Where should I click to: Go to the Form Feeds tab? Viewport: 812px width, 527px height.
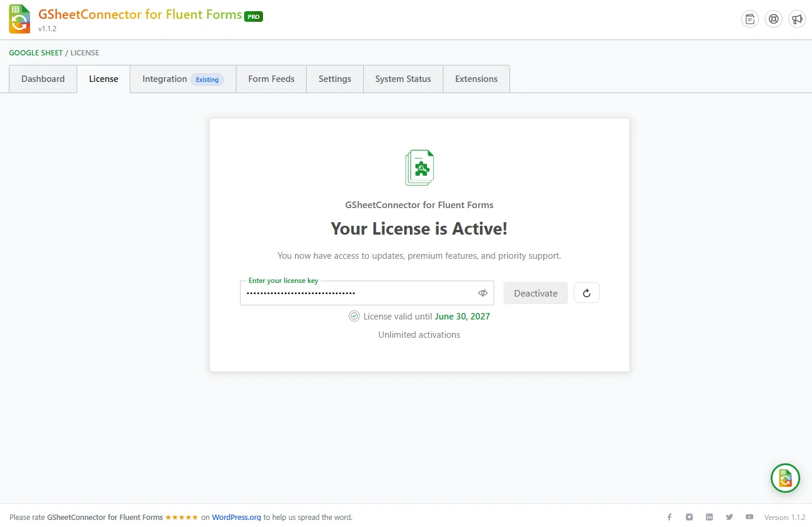pos(271,79)
